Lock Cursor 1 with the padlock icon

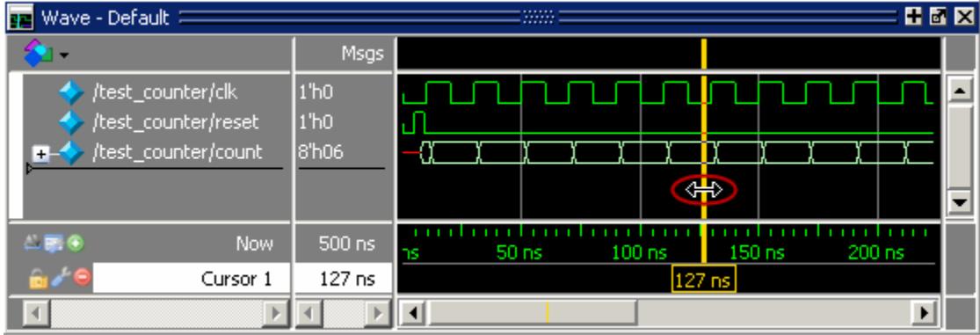(x=38, y=278)
